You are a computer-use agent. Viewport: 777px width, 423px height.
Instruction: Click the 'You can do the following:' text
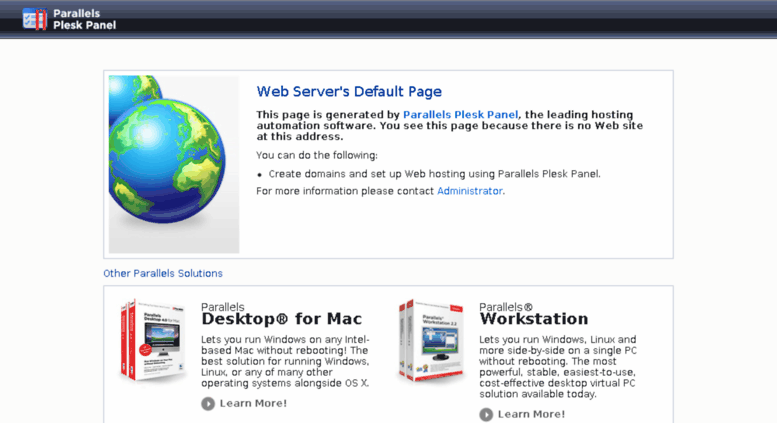(317, 156)
